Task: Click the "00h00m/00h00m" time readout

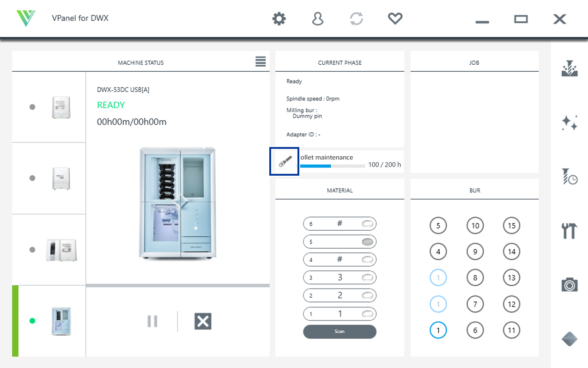Action: pyautogui.click(x=132, y=122)
